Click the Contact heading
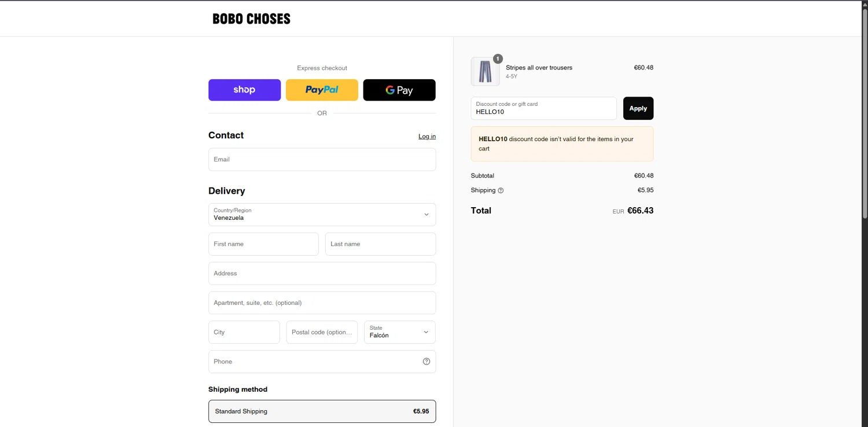This screenshot has height=427, width=868. 226,135
